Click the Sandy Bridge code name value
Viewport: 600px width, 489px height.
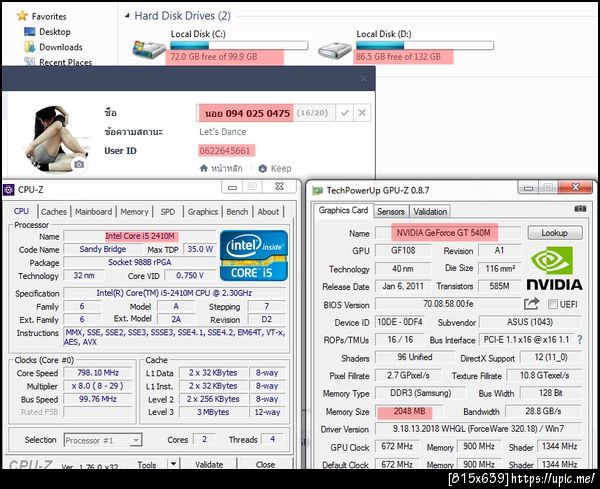coord(103,249)
